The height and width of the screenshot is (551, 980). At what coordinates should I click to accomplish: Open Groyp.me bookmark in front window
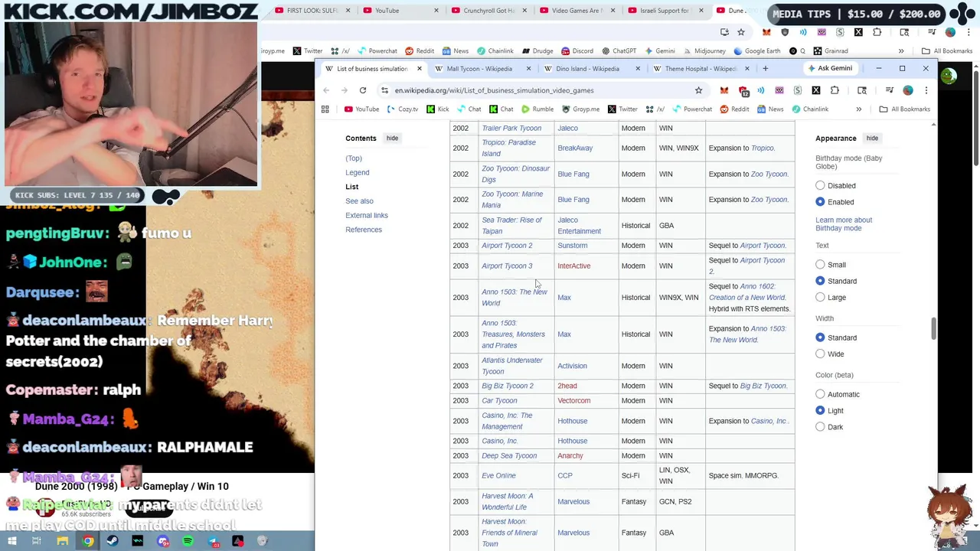[x=580, y=109]
